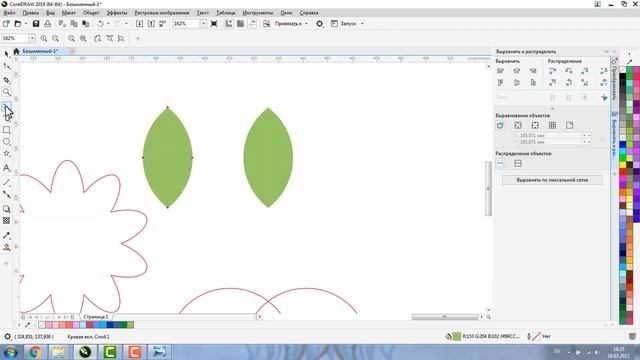The image size is (640, 360).
Task: Open the Растровые изображения menu
Action: (162, 13)
